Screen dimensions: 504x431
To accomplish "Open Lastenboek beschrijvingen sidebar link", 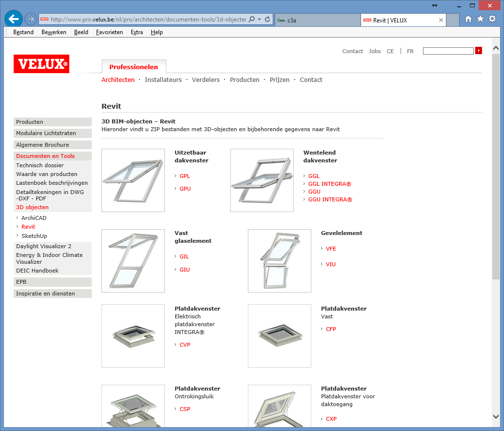I will [x=52, y=183].
